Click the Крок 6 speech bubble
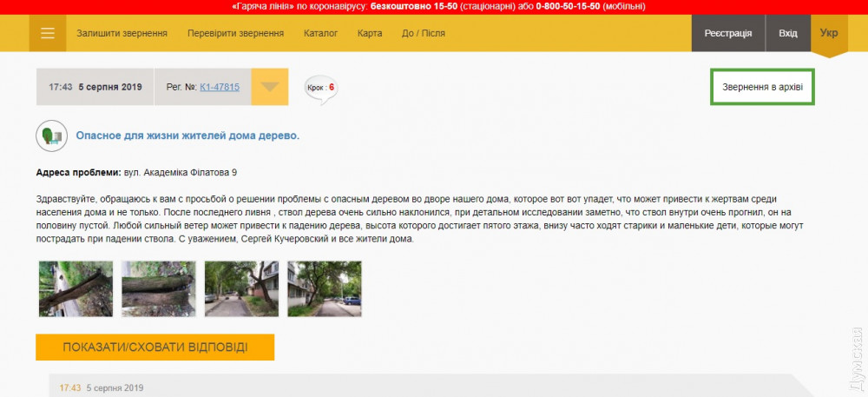868x397 pixels. pos(320,88)
